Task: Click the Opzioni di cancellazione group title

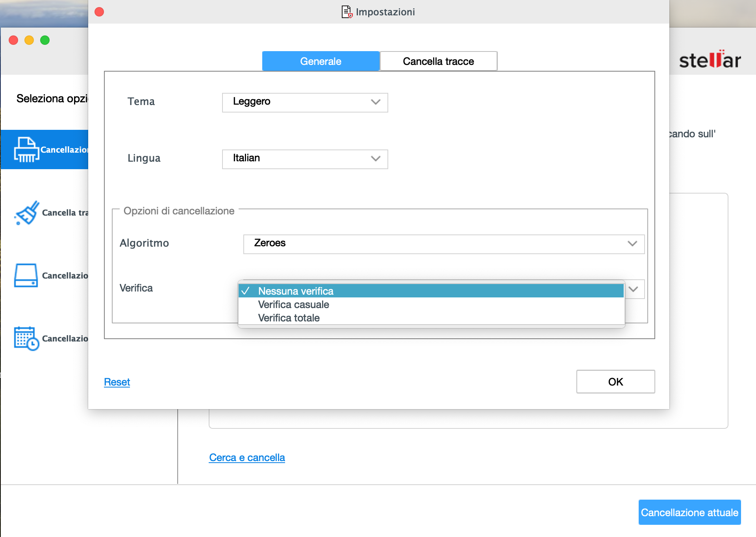Action: pos(179,211)
